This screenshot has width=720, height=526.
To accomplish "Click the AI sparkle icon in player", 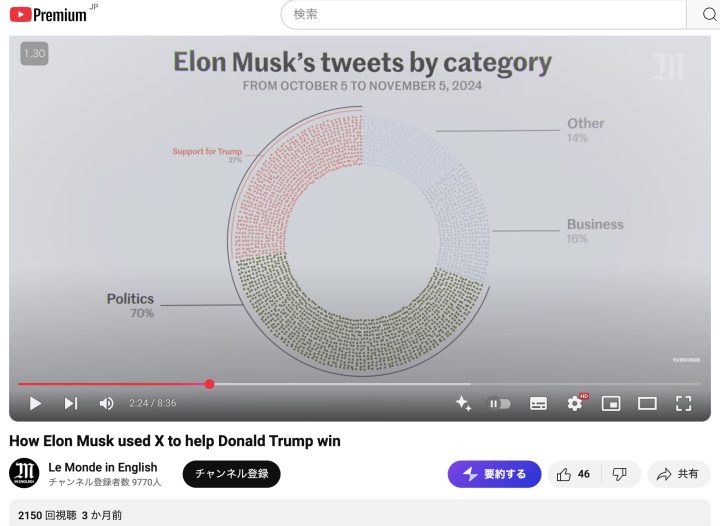I will click(x=463, y=403).
